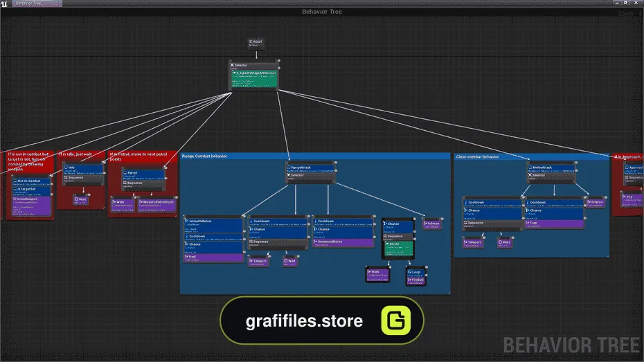Select Inferno task in Range Combat group
Viewport: 644px width, 362px height.
431,224
